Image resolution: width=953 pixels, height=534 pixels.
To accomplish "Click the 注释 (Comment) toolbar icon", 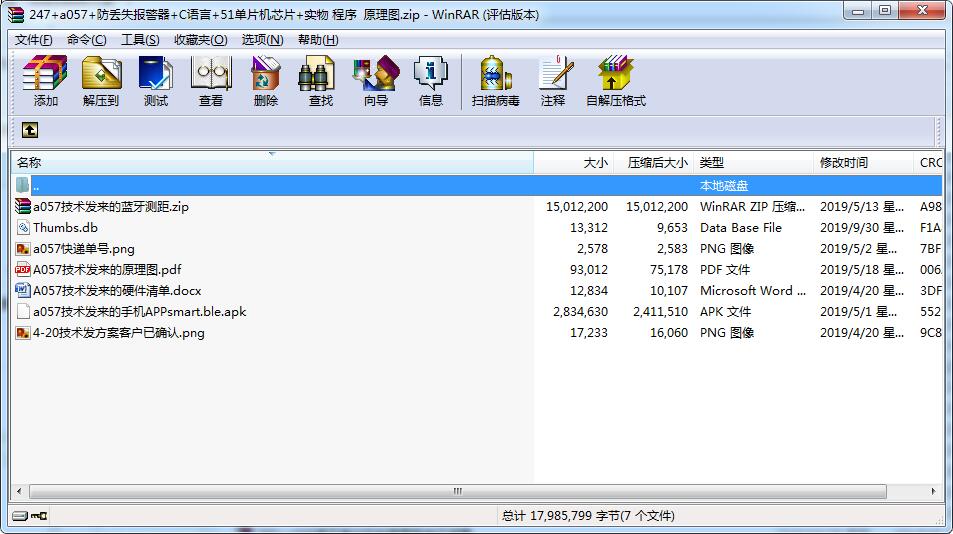I will click(556, 73).
